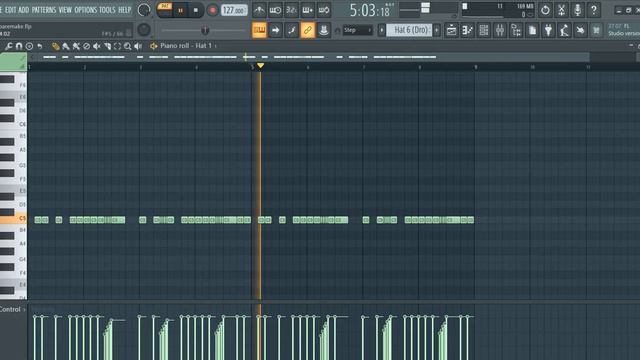The height and width of the screenshot is (360, 640).
Task: Open the ADD menu
Action: (x=24, y=10)
